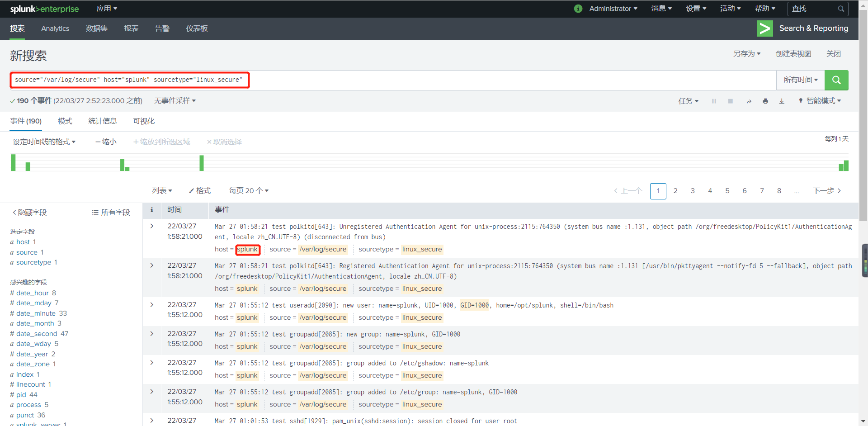The image size is (868, 426).
Task: Select the Statistics results tab
Action: 103,121
